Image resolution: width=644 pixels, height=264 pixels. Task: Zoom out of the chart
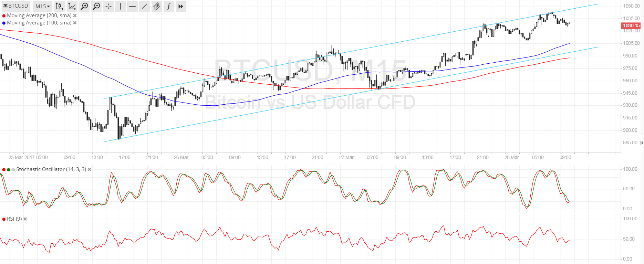click(96, 6)
